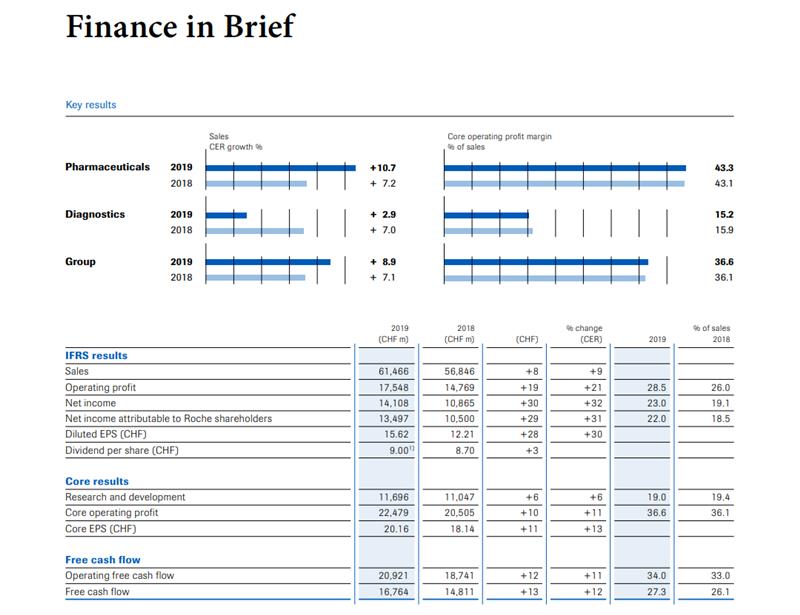Open the "IFRS results" section heading
Screen dimensions: 800x615
coord(96,355)
